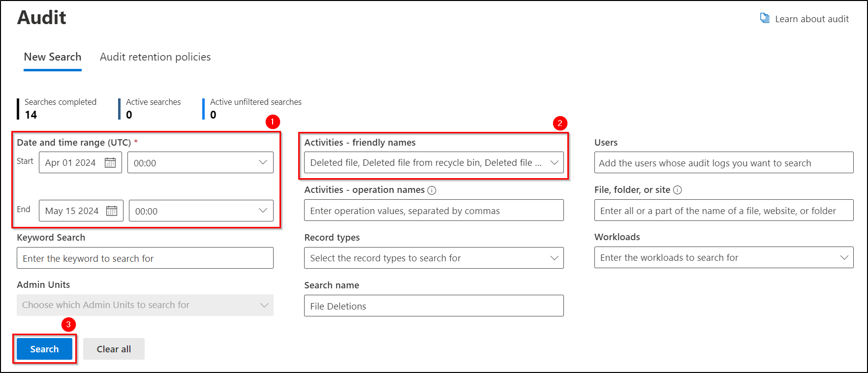
Task: Click info icon beside Activities operation names
Action: coord(432,190)
